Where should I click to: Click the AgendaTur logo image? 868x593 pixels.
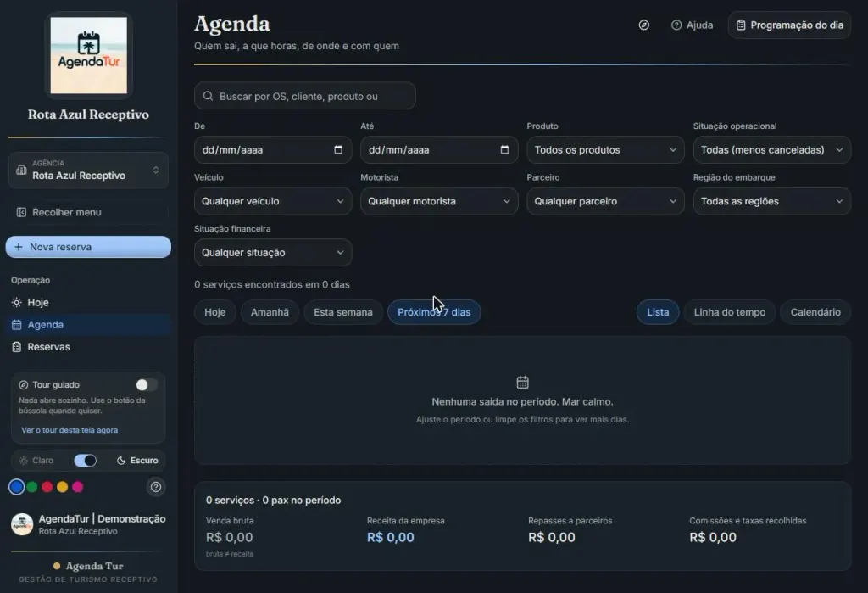coord(88,55)
